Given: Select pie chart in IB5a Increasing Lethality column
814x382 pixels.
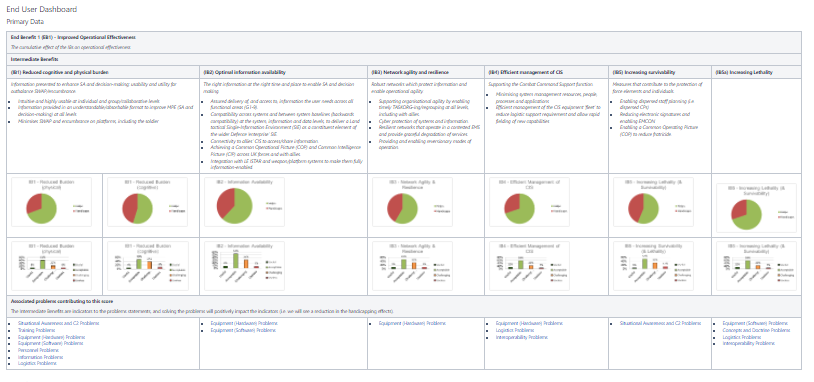Looking at the screenshot, I should pos(756,209).
